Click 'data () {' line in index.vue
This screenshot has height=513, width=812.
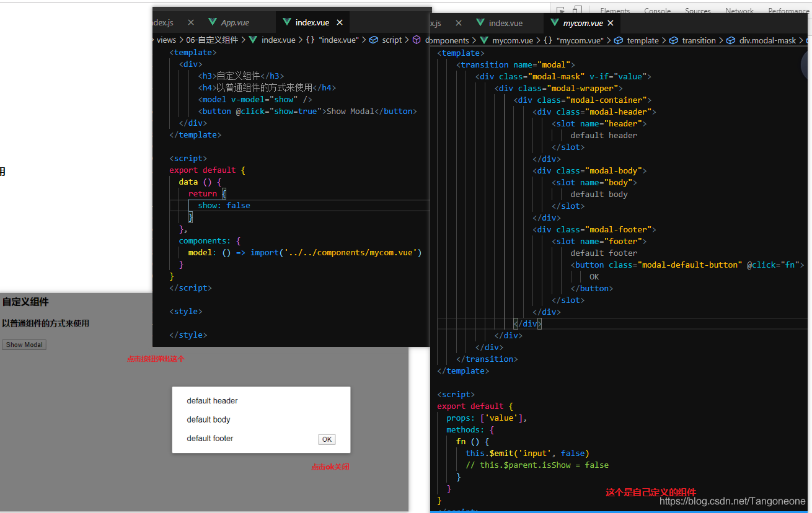tap(200, 182)
